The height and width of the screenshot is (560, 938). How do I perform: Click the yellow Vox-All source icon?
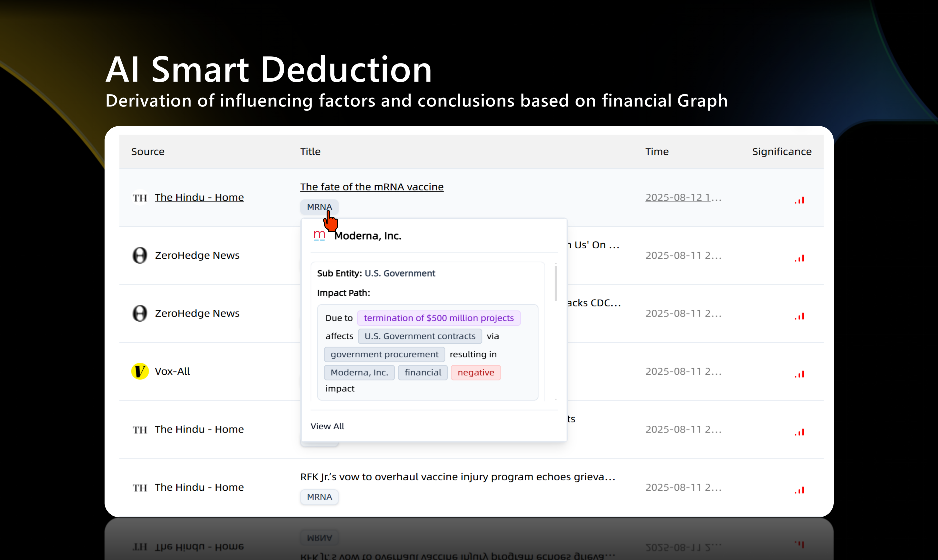point(140,371)
